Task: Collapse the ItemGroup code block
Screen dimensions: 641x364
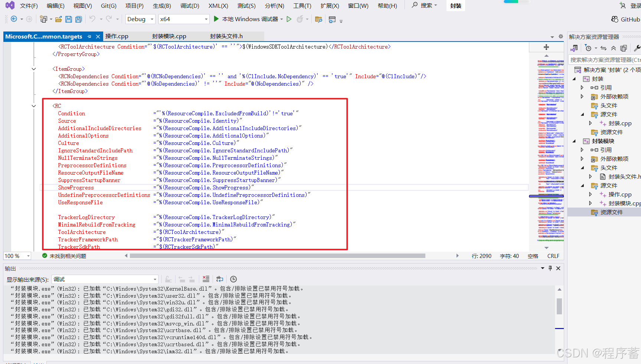Action: click(34, 69)
